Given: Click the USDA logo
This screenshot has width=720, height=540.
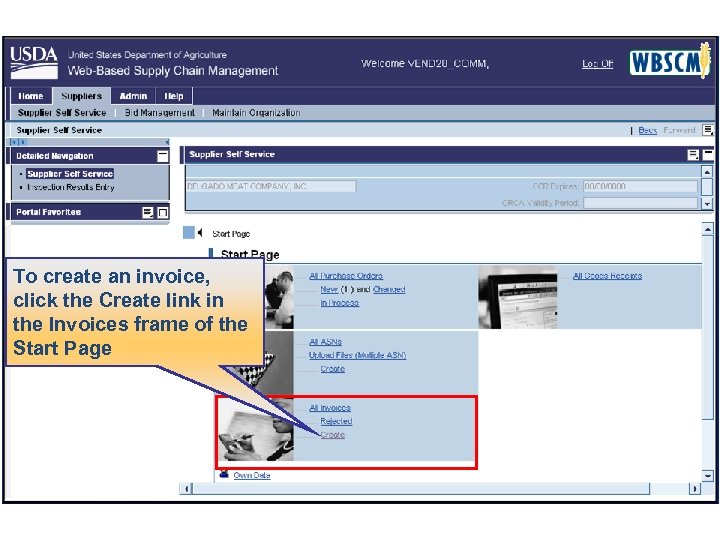Looking at the screenshot, I should pyautogui.click(x=34, y=62).
